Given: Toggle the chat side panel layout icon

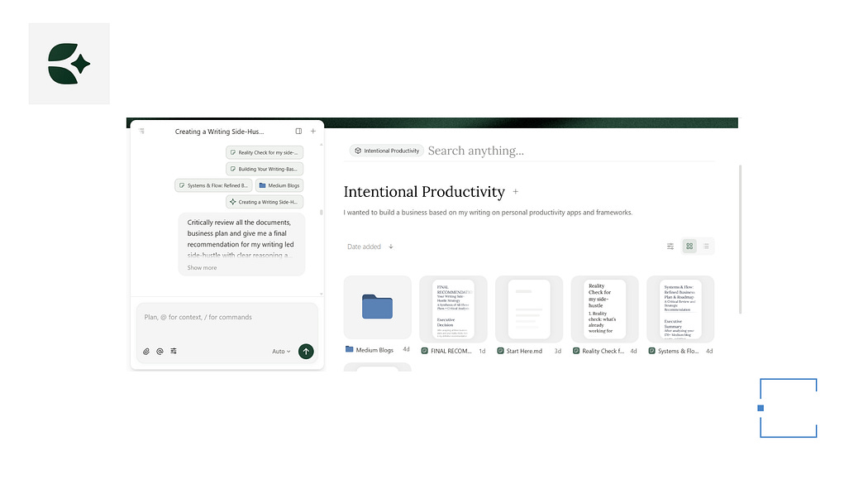Looking at the screenshot, I should click(x=299, y=132).
